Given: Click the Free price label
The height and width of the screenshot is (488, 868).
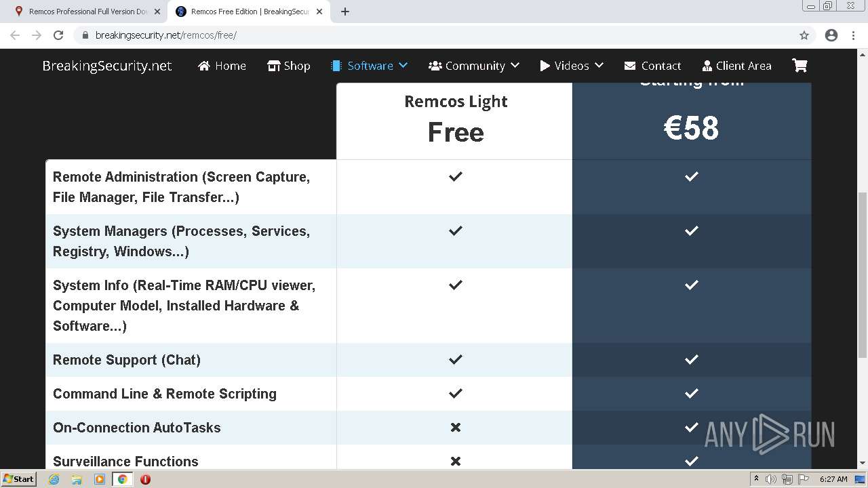Looking at the screenshot, I should pyautogui.click(x=456, y=132).
